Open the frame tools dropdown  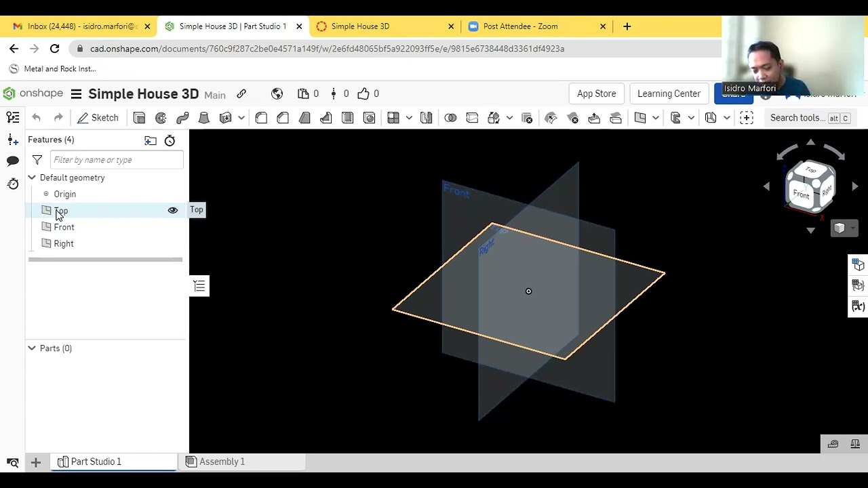tap(726, 118)
